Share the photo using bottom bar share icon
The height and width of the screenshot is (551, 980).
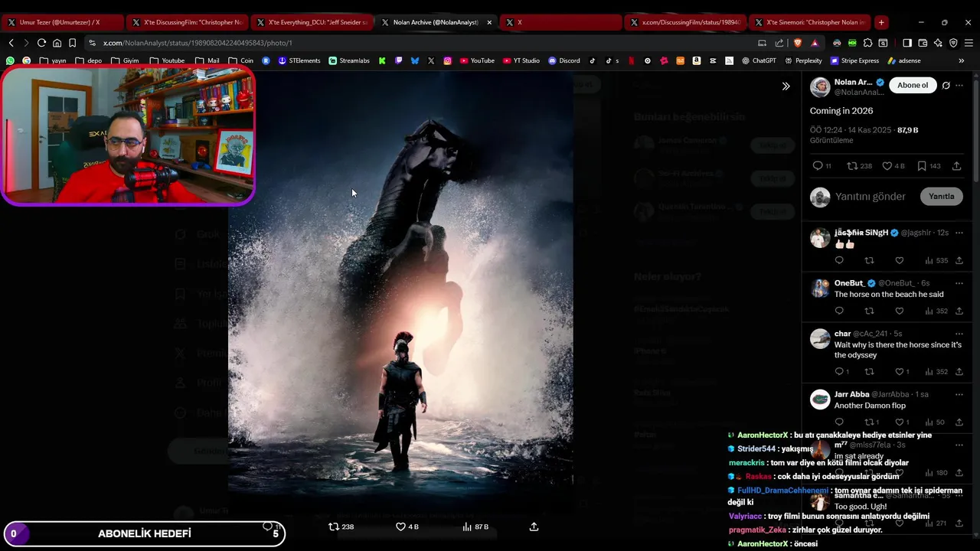tap(534, 527)
